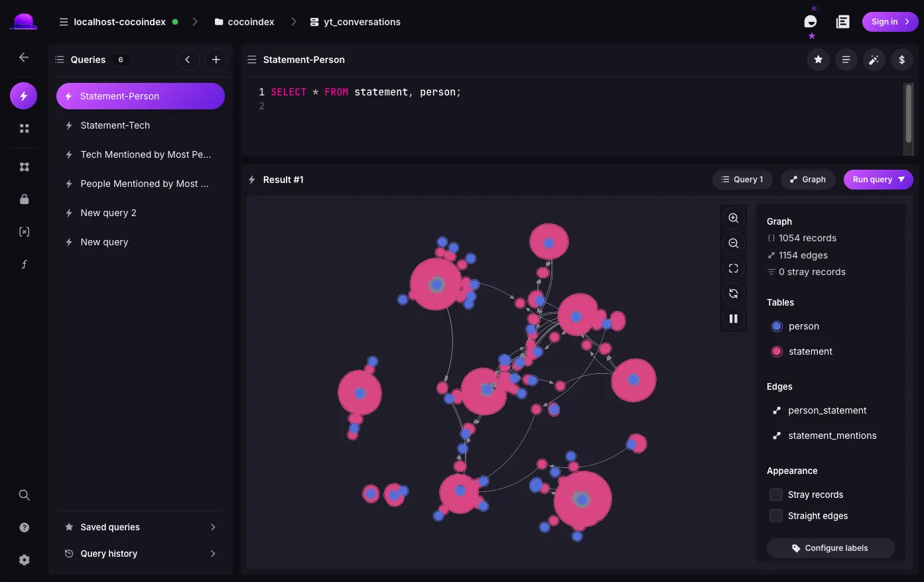Collapse the Queries panel with chevron button
The width and height of the screenshot is (924, 582).
(x=188, y=60)
